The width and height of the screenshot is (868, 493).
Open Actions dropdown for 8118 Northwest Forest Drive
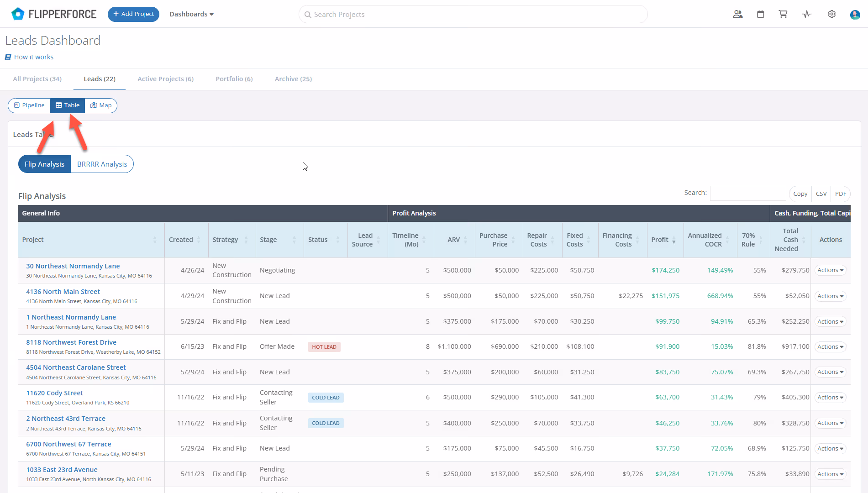point(831,347)
